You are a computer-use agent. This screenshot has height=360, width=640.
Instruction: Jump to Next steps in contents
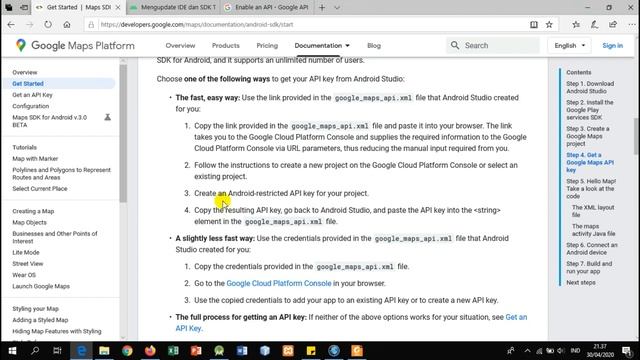(580, 282)
